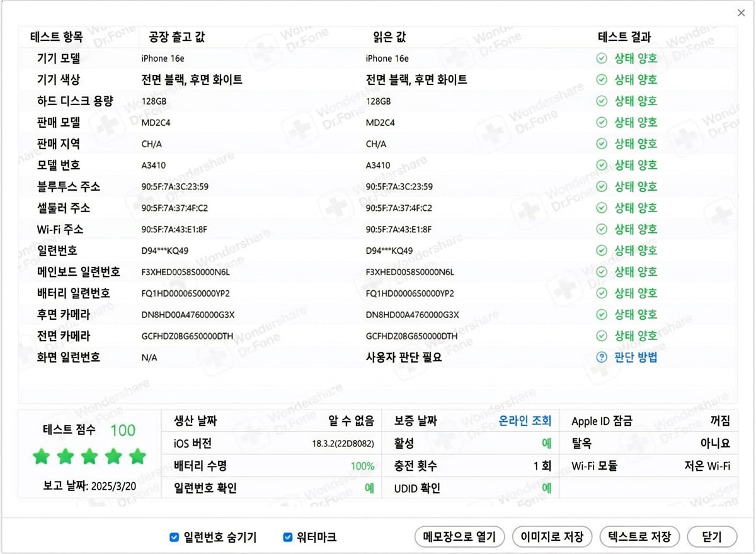Click the factory sales model MD2C4
Image resolution: width=756 pixels, height=554 pixels.
pos(156,123)
